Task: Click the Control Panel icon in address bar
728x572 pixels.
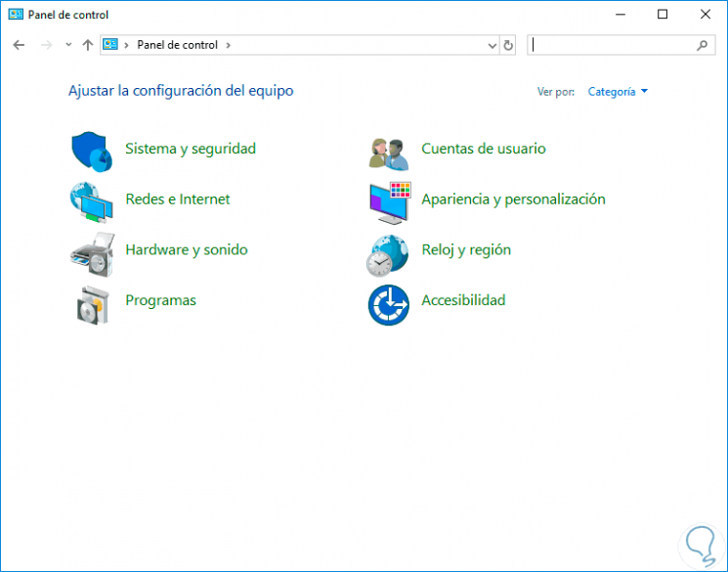Action: 110,45
